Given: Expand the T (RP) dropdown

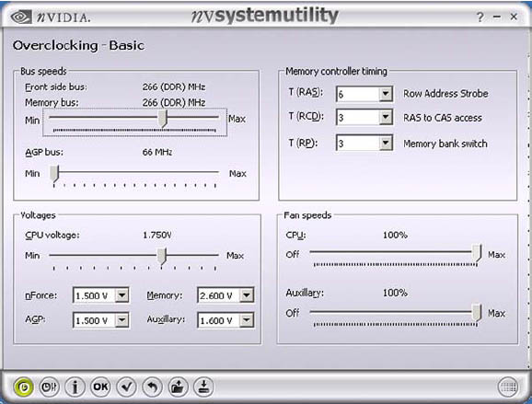Looking at the screenshot, I should [x=386, y=144].
